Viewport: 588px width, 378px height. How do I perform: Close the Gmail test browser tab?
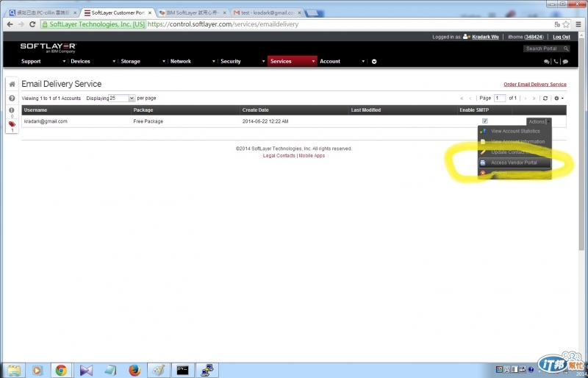point(299,13)
